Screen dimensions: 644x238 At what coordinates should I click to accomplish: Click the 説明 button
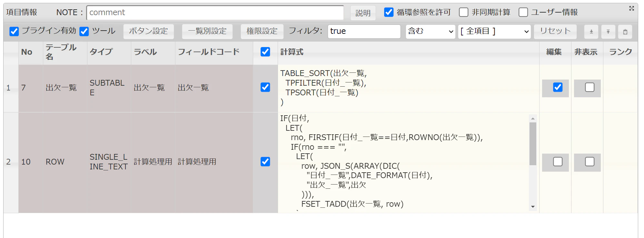(x=363, y=13)
